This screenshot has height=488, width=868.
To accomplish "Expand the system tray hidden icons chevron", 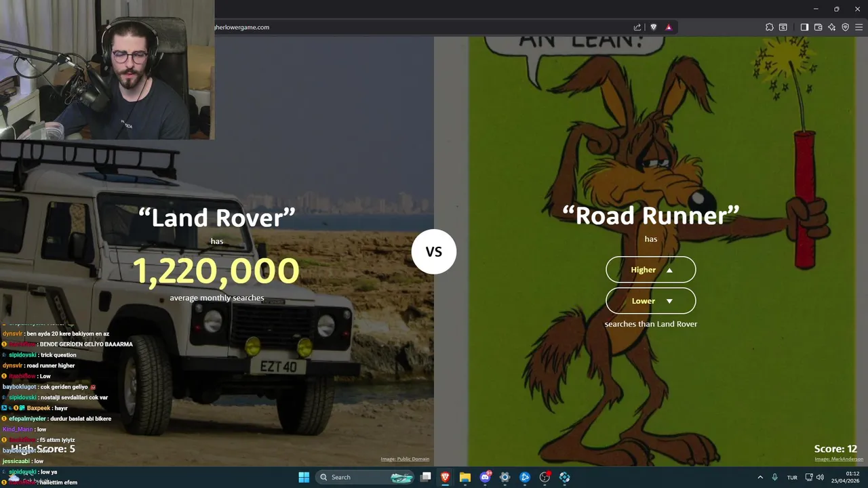I will [760, 477].
